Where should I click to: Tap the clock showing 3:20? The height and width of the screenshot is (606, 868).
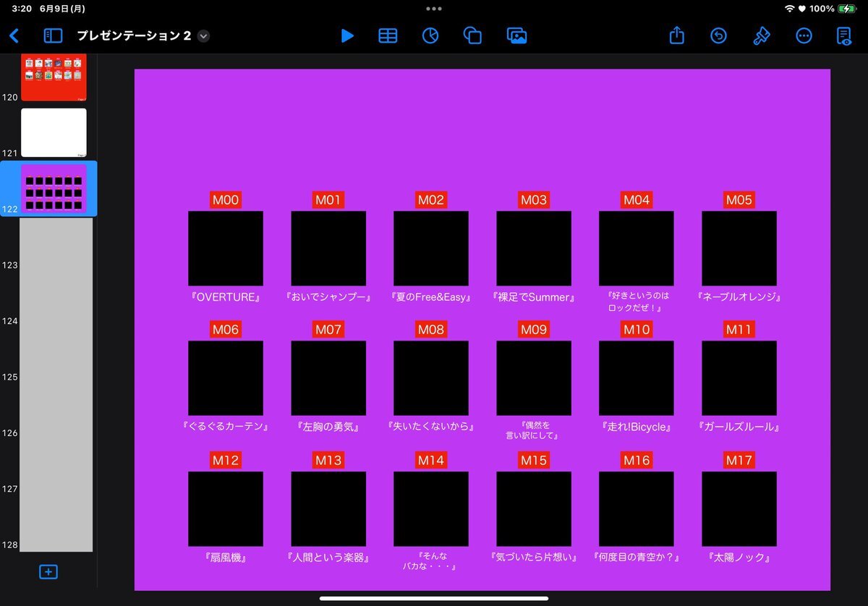pyautogui.click(x=22, y=9)
